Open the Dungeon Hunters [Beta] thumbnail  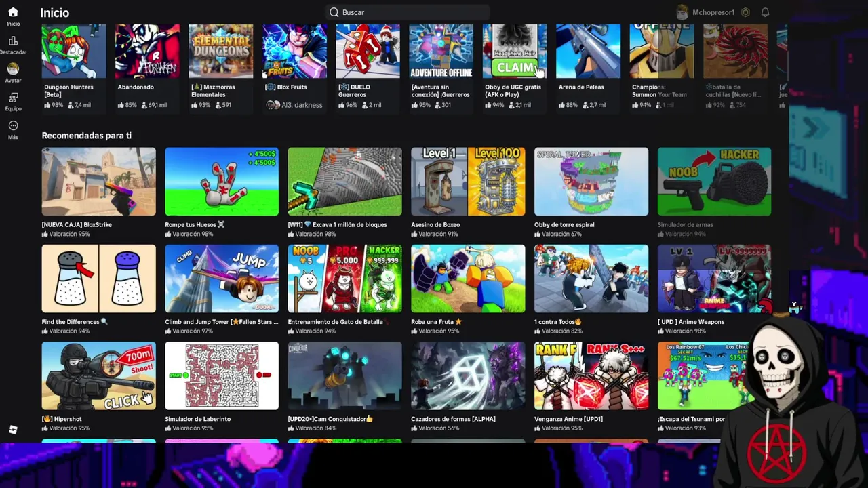coord(74,51)
